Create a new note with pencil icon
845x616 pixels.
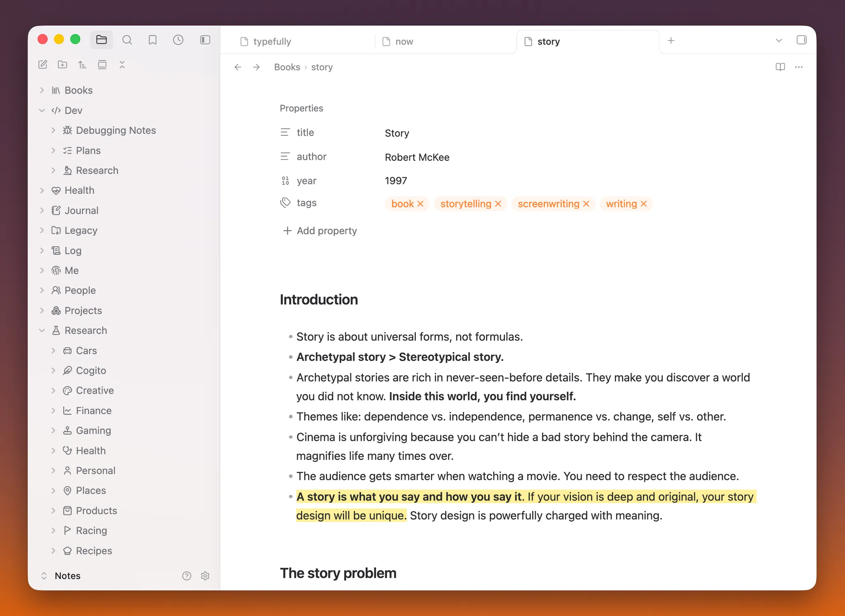pyautogui.click(x=43, y=65)
